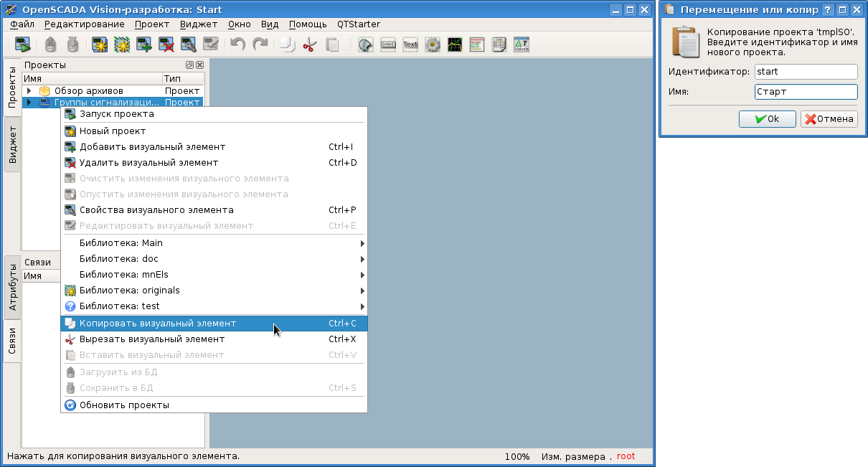868x467 pixels.
Task: Select the form element widget icon
Action: (x=387, y=44)
